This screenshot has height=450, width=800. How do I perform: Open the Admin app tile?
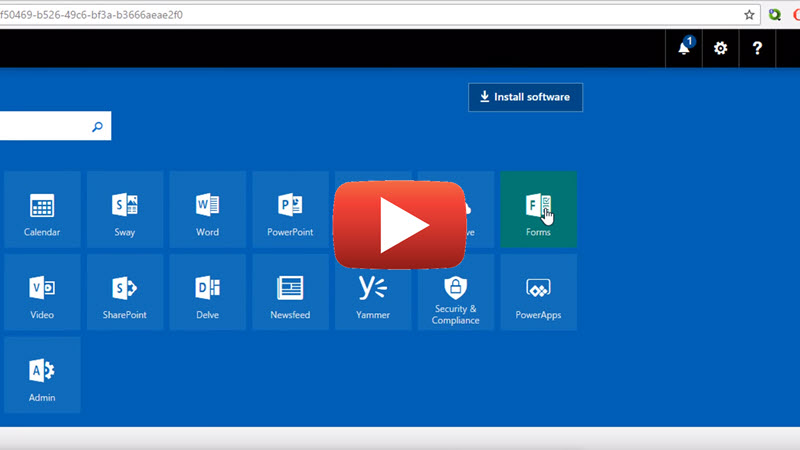(42, 375)
